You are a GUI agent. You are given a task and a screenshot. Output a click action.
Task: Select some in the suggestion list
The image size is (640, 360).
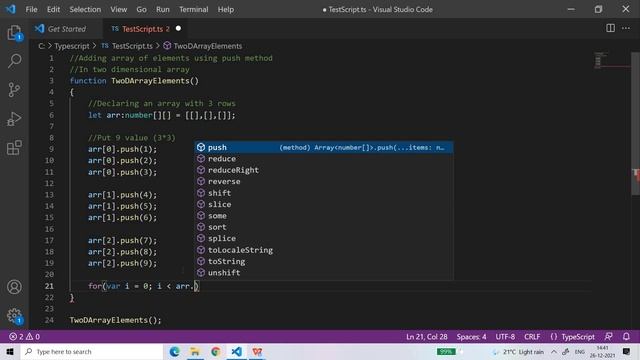324,216
